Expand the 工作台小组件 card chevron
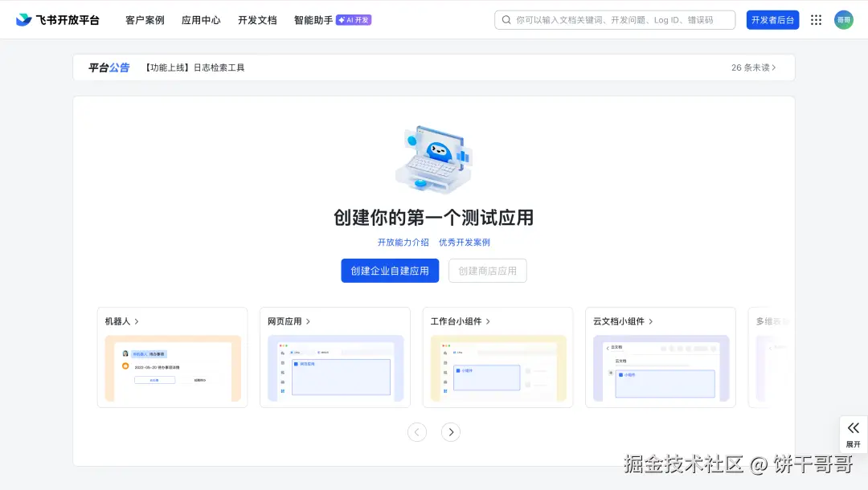868x490 pixels. click(488, 321)
